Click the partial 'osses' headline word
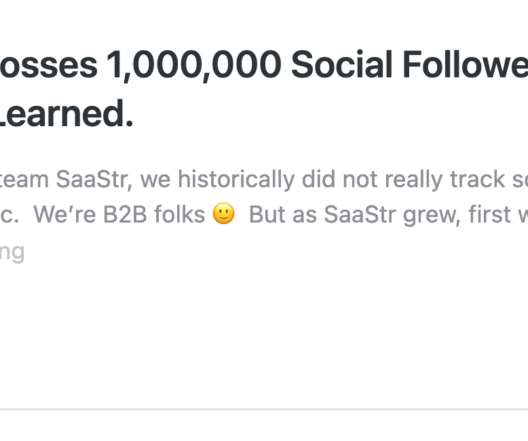528x441 pixels. pos(49,65)
